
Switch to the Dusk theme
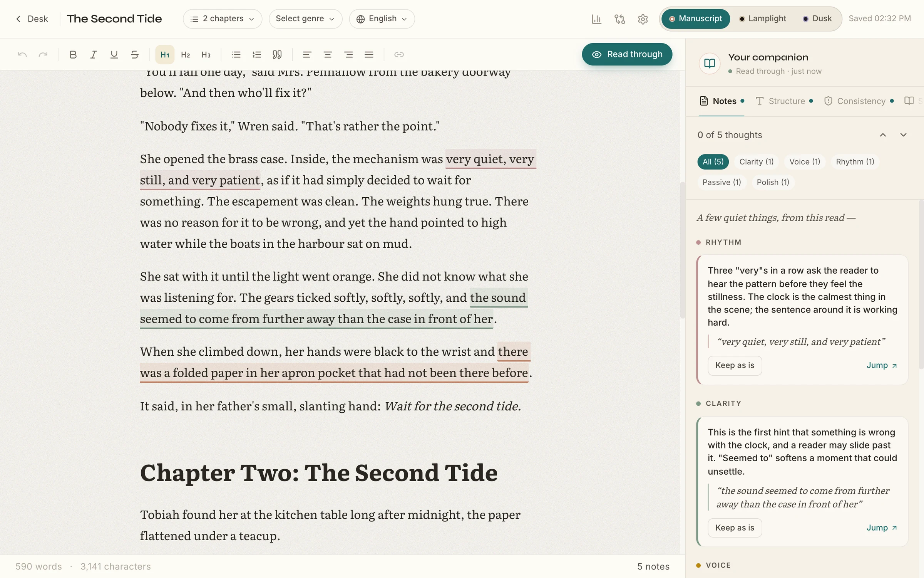pyautogui.click(x=817, y=19)
